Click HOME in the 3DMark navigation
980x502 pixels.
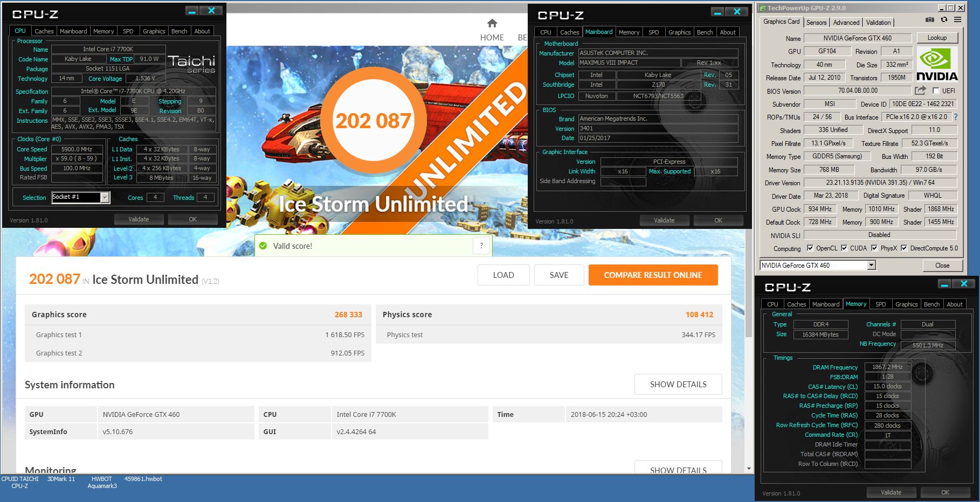tap(492, 38)
